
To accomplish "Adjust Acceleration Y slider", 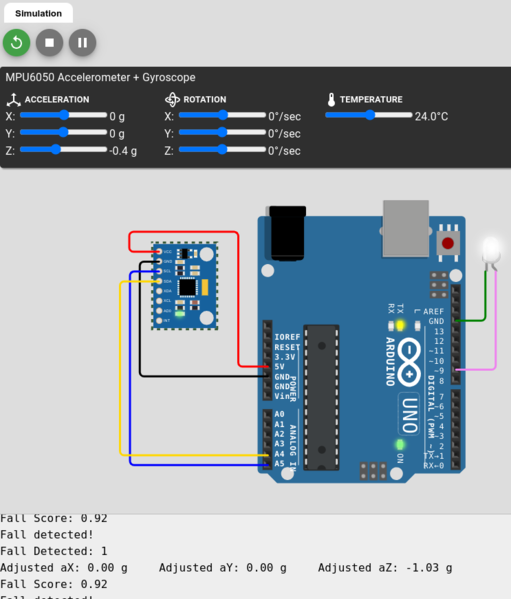I will [x=63, y=132].
